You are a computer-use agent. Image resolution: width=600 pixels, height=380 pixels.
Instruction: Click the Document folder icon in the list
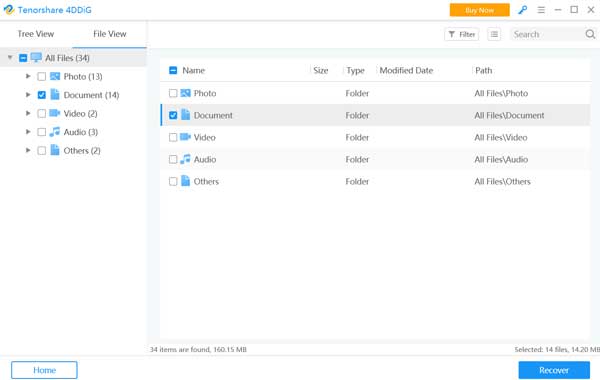(185, 115)
